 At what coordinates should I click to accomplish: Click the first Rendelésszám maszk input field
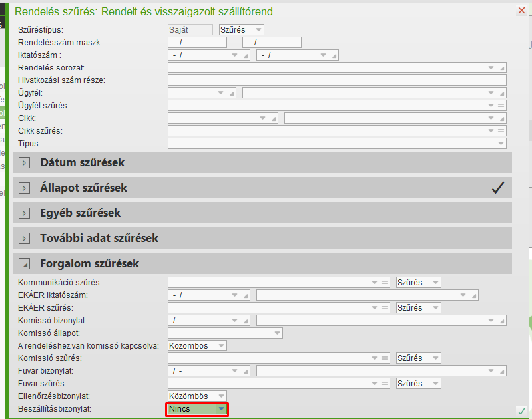click(x=197, y=43)
